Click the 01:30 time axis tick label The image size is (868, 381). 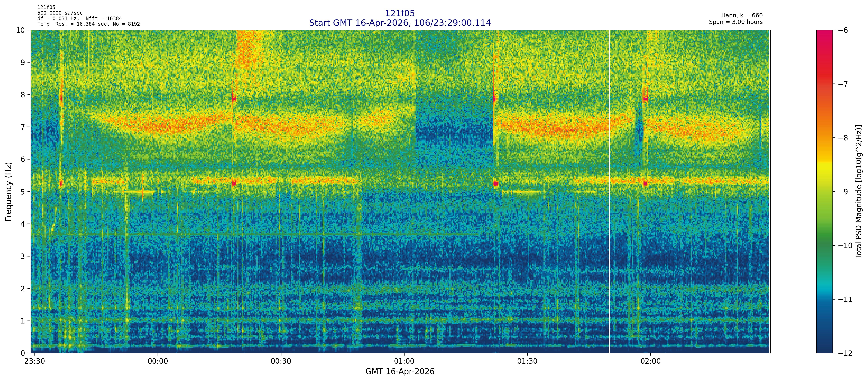[x=527, y=362]
